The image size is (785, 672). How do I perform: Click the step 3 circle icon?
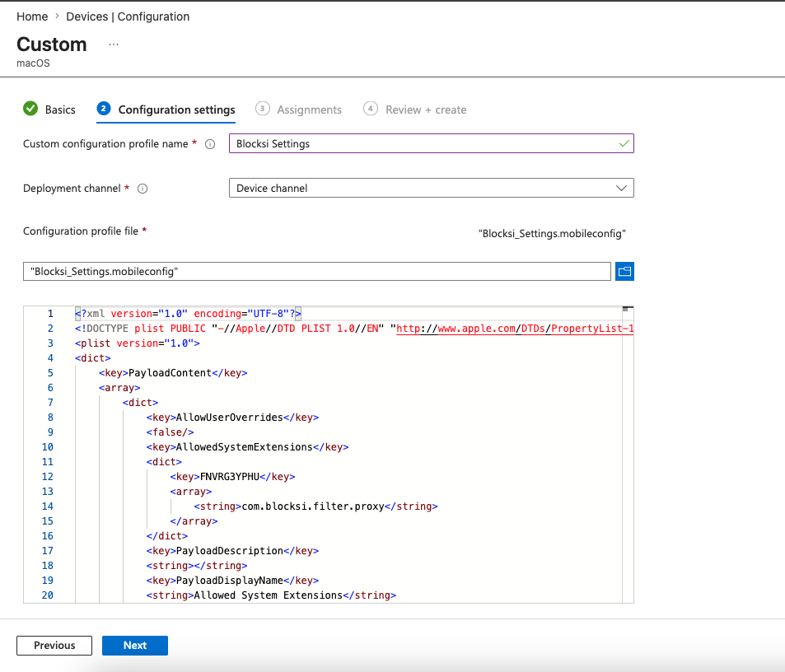click(262, 109)
